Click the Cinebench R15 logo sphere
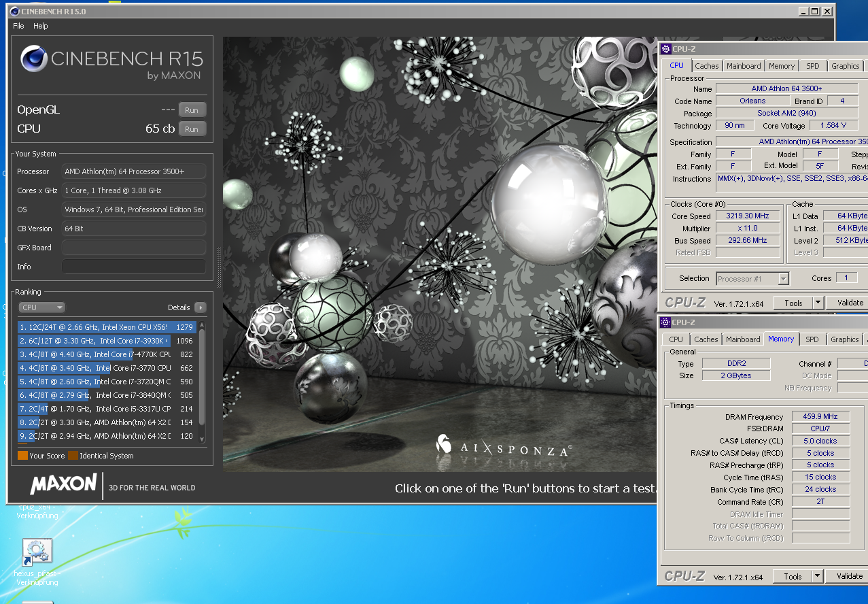868x604 pixels. (x=33, y=58)
